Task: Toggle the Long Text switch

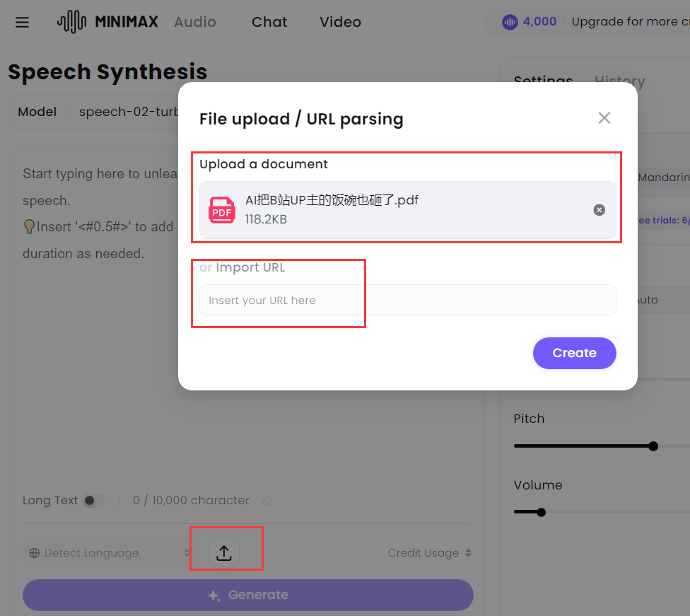Action: coord(93,501)
